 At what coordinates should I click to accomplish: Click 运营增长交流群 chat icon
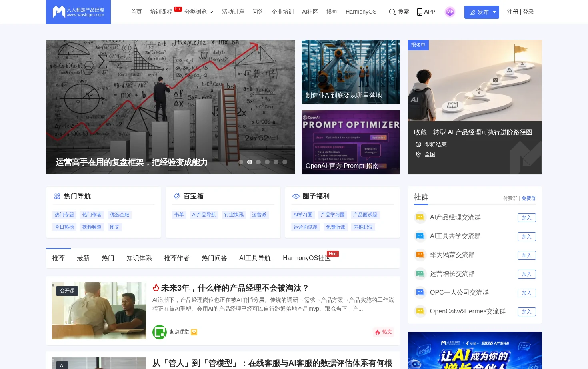(420, 274)
